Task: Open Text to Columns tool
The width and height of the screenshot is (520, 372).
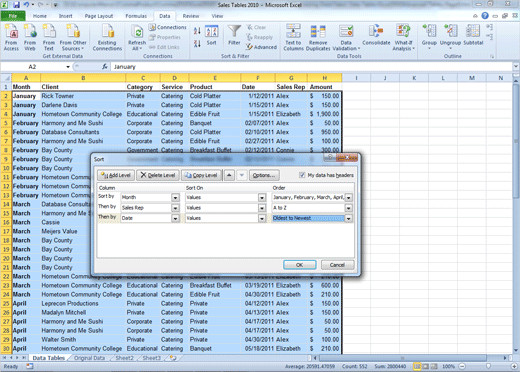Action: (293, 37)
